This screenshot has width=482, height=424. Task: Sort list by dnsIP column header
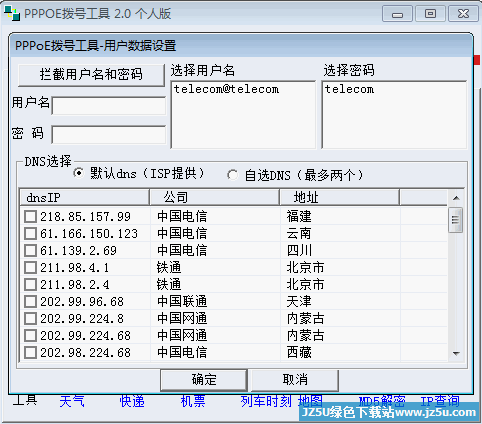(85, 198)
